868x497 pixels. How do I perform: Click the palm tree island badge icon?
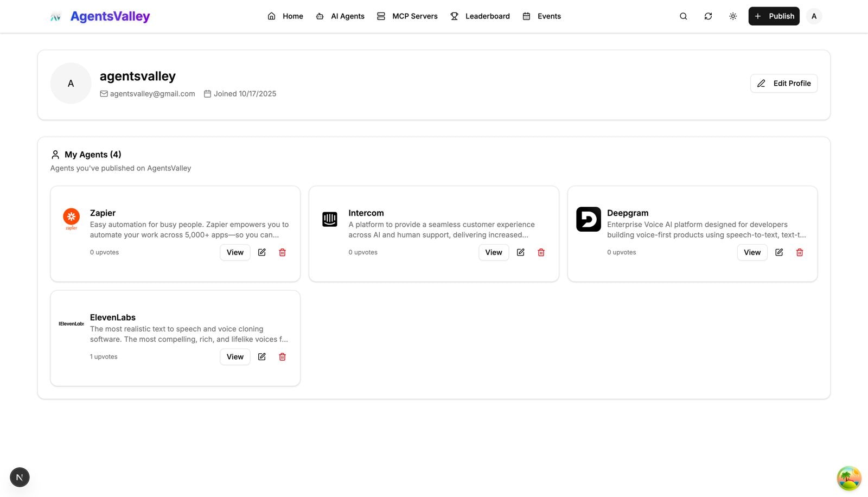pos(849,479)
